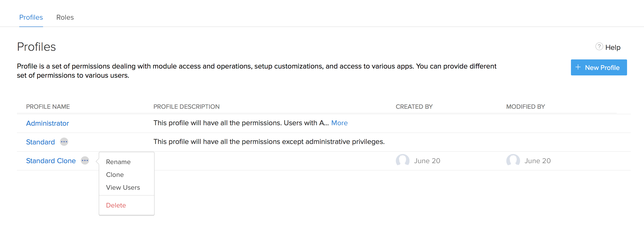This screenshot has width=644, height=234.
Task: Pick View Users from the menu
Action: coord(123,187)
